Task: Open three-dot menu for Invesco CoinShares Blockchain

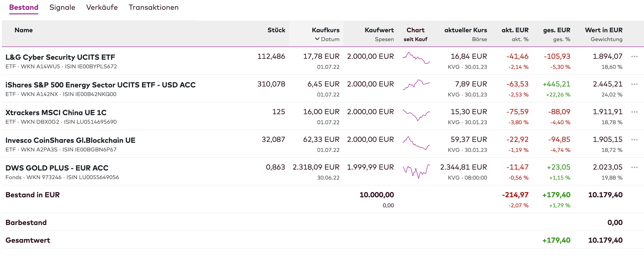Action: coord(634,140)
